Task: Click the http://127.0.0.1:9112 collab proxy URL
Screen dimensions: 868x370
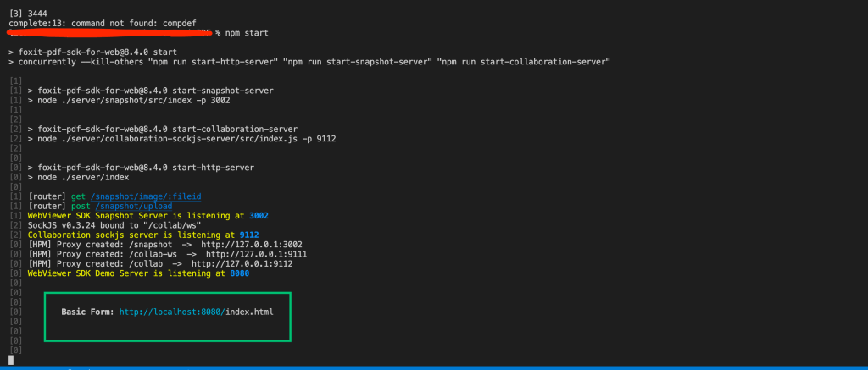Action: click(242, 264)
